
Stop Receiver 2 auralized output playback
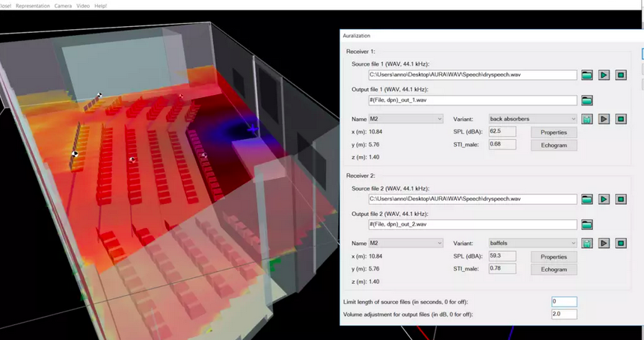[x=620, y=244]
